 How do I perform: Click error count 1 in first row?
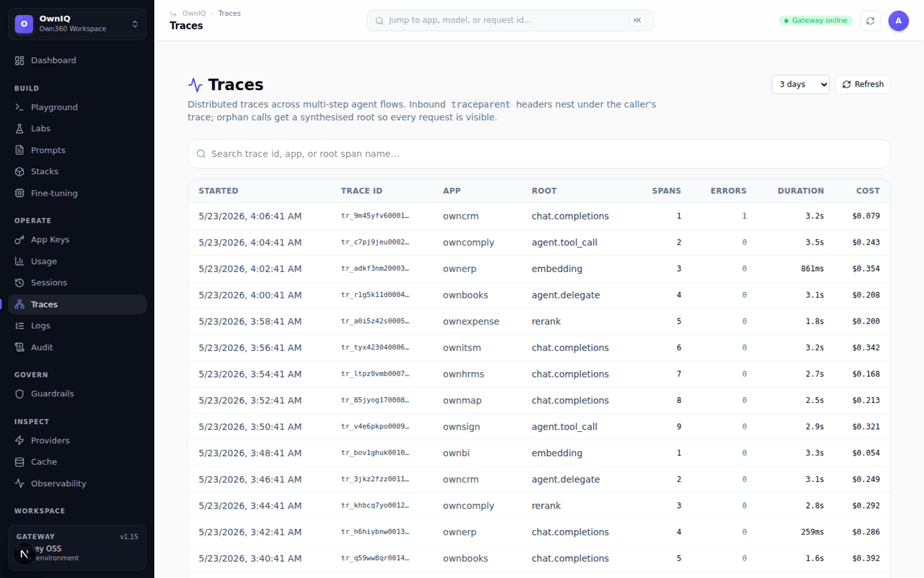[744, 216]
